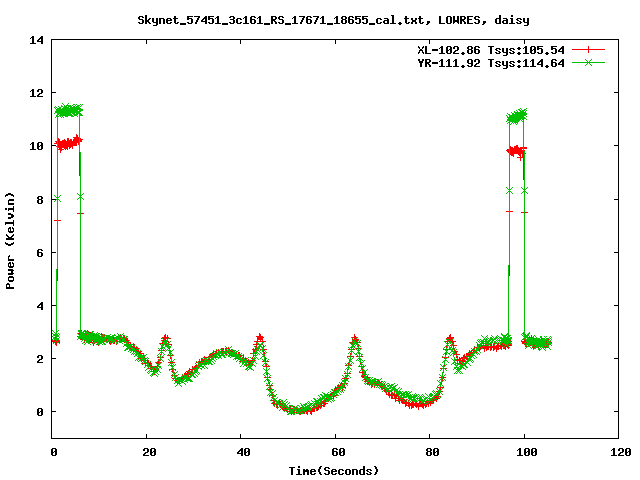Click the first red calibration plateau near 10 Kelvin
This screenshot has height=480, width=640.
pyautogui.click(x=69, y=143)
